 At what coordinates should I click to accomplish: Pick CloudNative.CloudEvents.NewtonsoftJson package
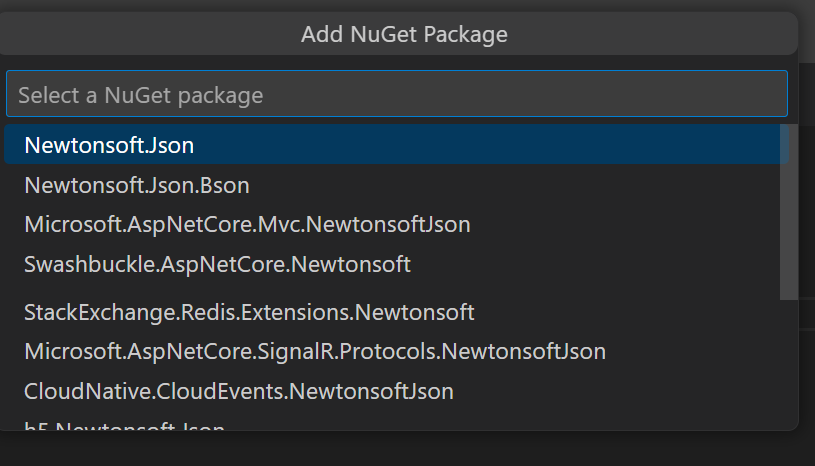239,391
